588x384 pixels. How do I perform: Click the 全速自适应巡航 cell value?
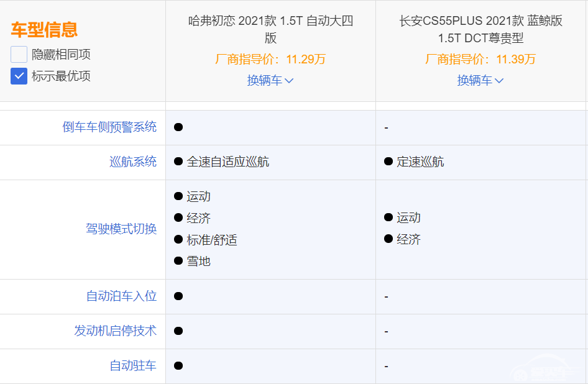[x=228, y=162]
